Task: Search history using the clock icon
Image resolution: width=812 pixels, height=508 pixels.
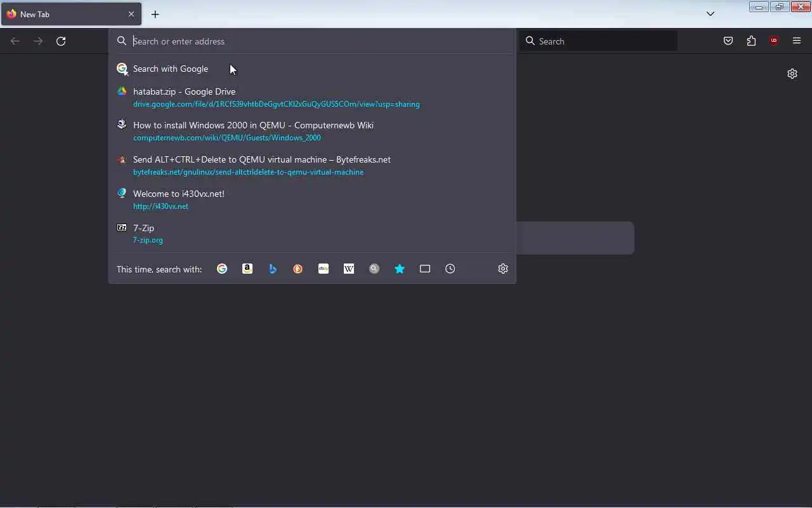Action: click(450, 269)
